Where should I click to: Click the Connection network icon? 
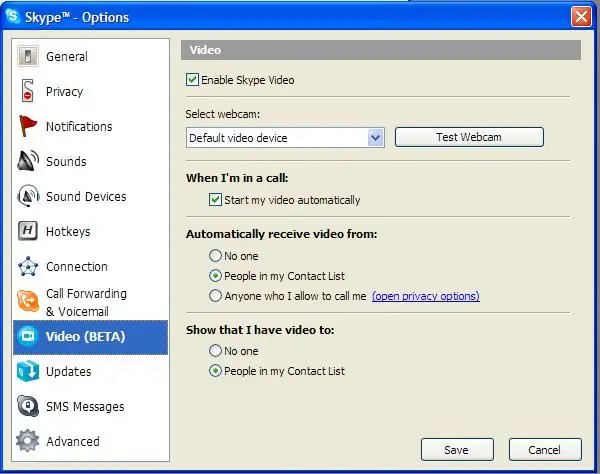point(28,266)
